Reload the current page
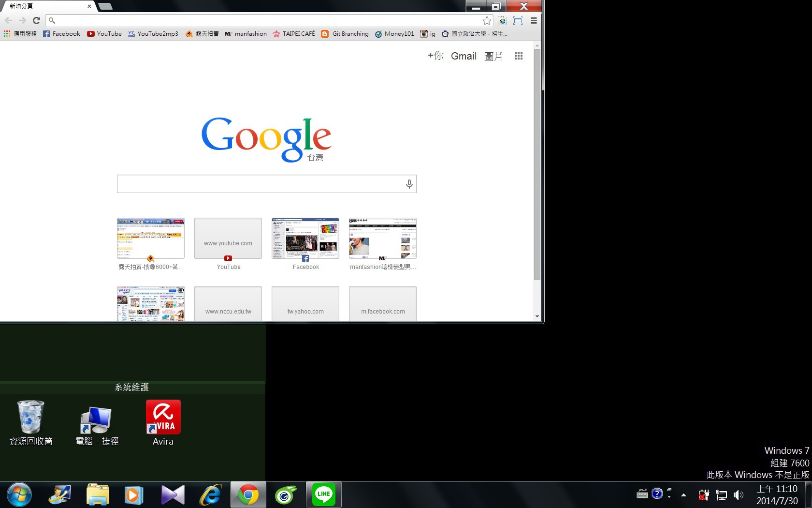This screenshot has height=508, width=812. (x=36, y=20)
